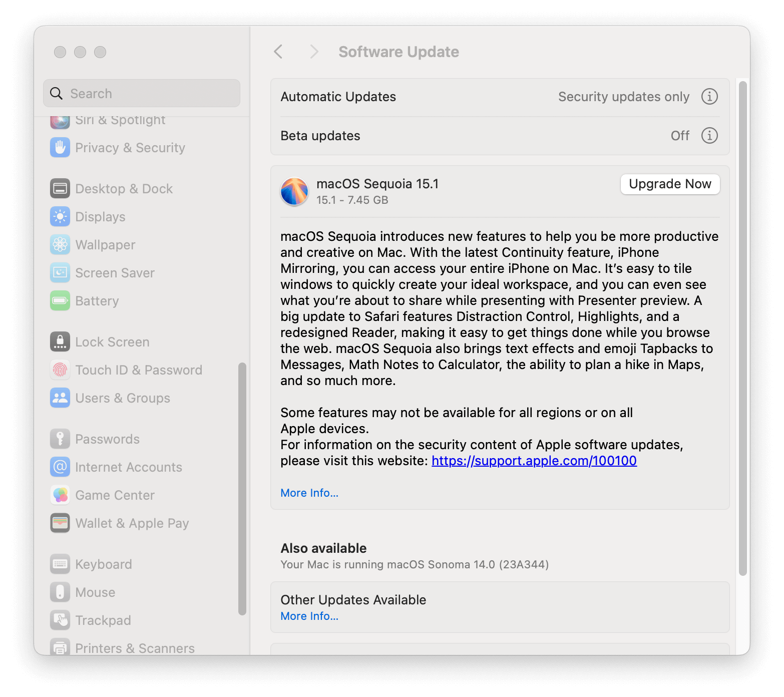Screen dimensions: 784x697
Task: Open Touch ID & Password label
Action: [139, 370]
